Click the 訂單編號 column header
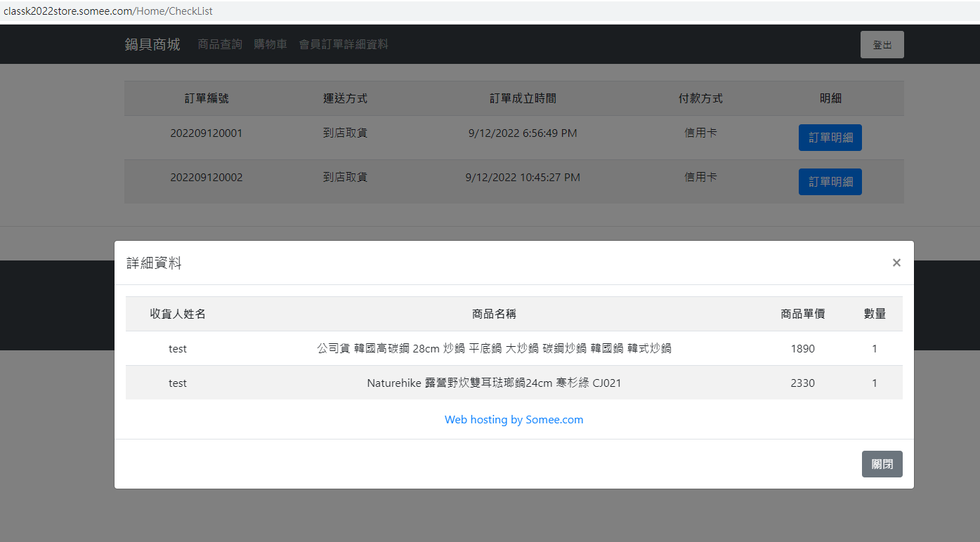 207,98
